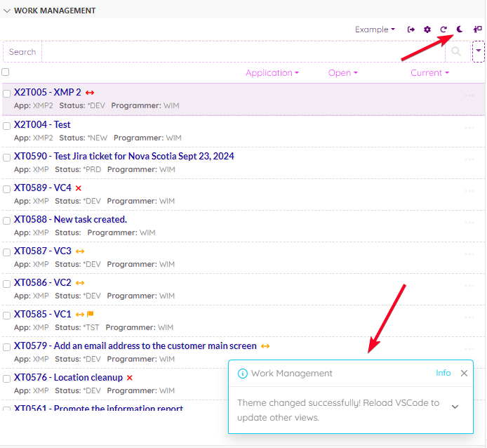This screenshot has height=448, width=487.
Task: Click the Info link in the notification
Action: [443, 373]
